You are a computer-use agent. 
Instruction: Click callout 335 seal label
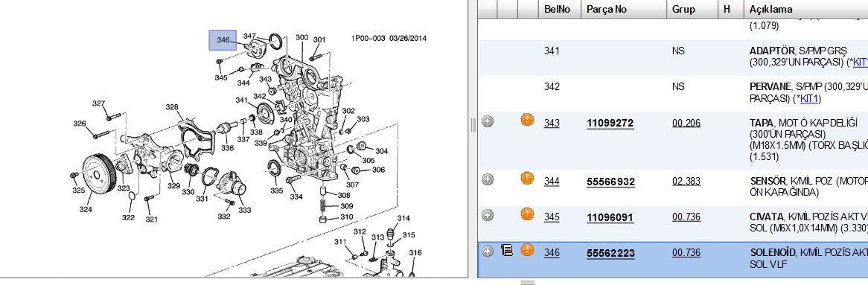(x=277, y=191)
